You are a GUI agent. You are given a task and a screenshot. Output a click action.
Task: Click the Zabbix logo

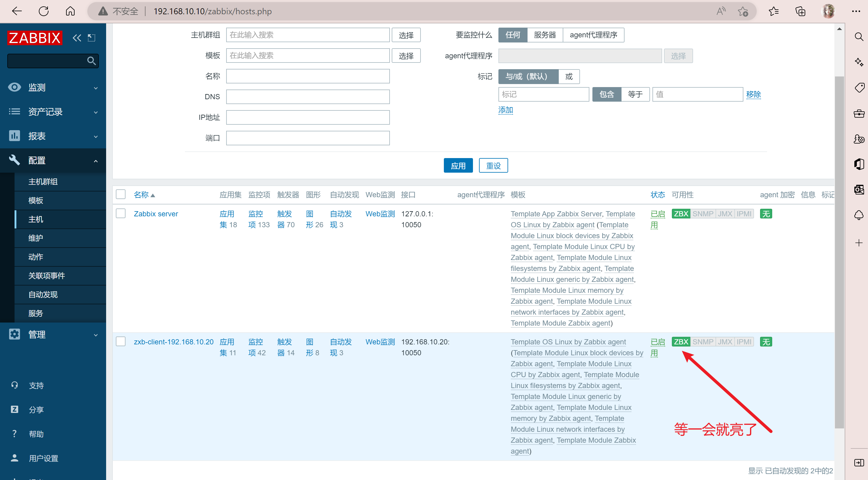click(x=35, y=38)
